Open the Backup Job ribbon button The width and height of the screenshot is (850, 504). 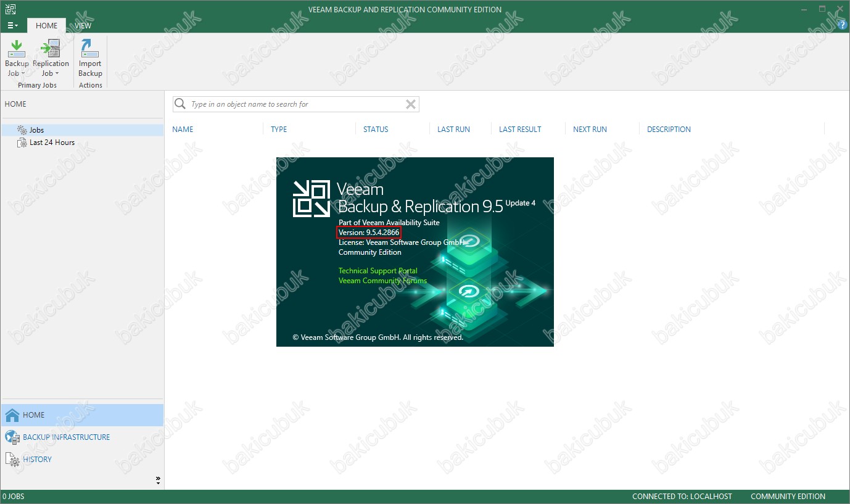point(17,59)
